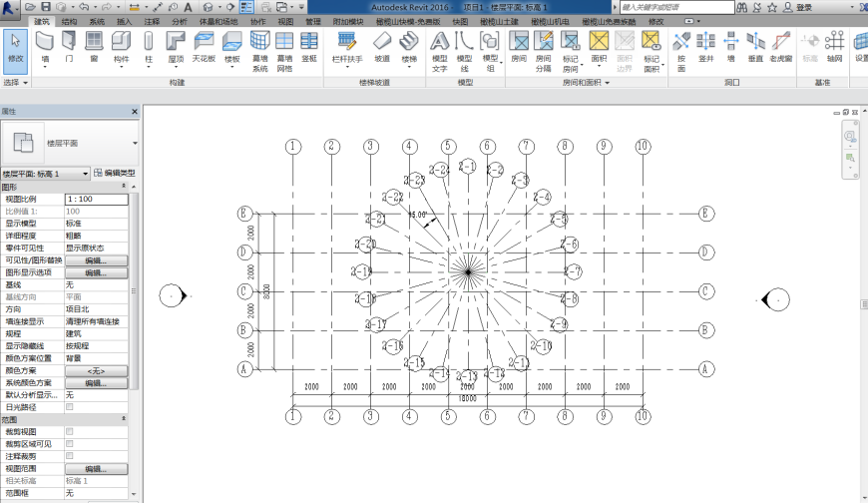
Task: Choose the 窗 (Window) tool
Action: point(94,47)
